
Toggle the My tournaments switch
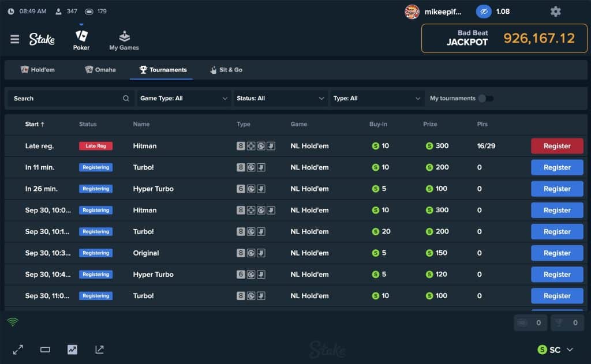coord(488,99)
